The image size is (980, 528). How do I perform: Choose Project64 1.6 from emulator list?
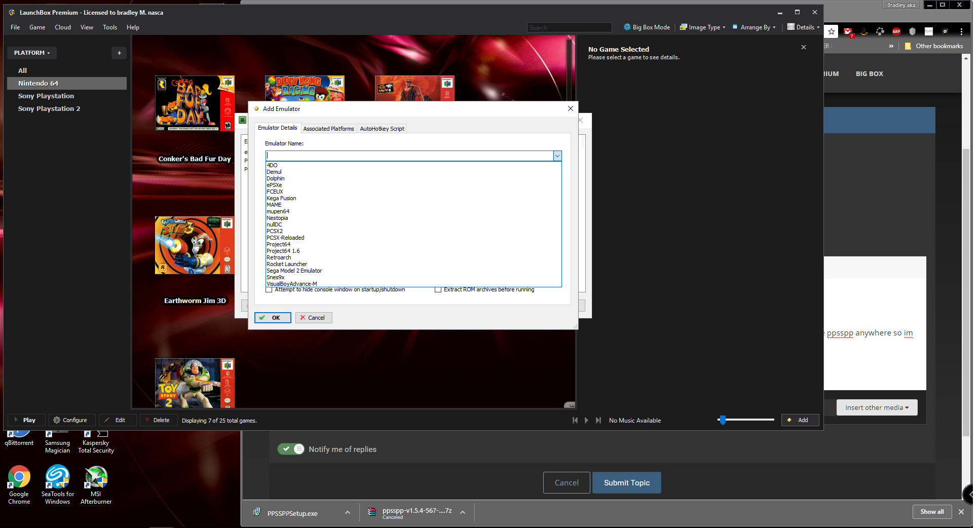point(413,251)
